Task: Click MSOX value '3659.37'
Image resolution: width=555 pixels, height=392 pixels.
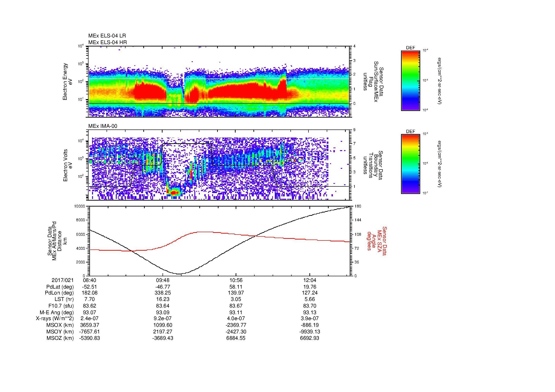Action: click(x=90, y=325)
